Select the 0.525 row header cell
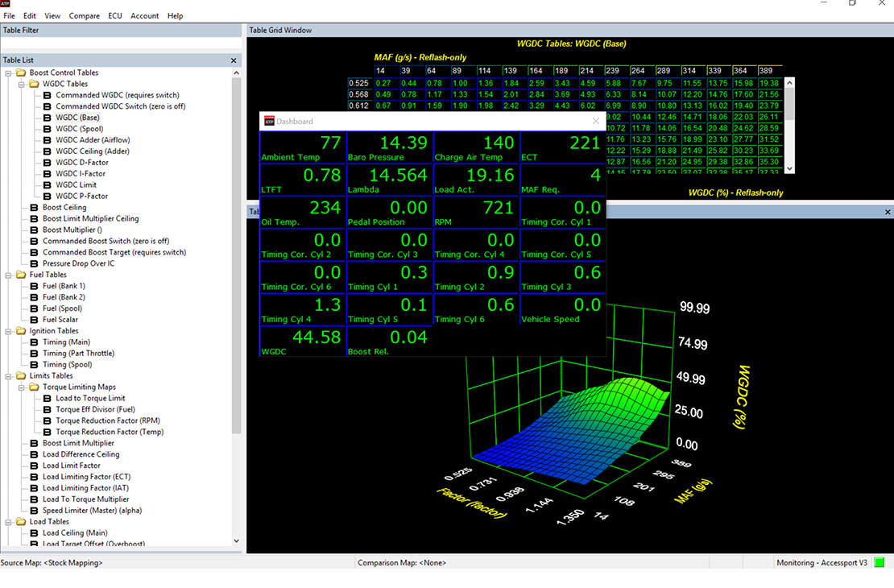Image resolution: width=894 pixels, height=588 pixels. (358, 83)
